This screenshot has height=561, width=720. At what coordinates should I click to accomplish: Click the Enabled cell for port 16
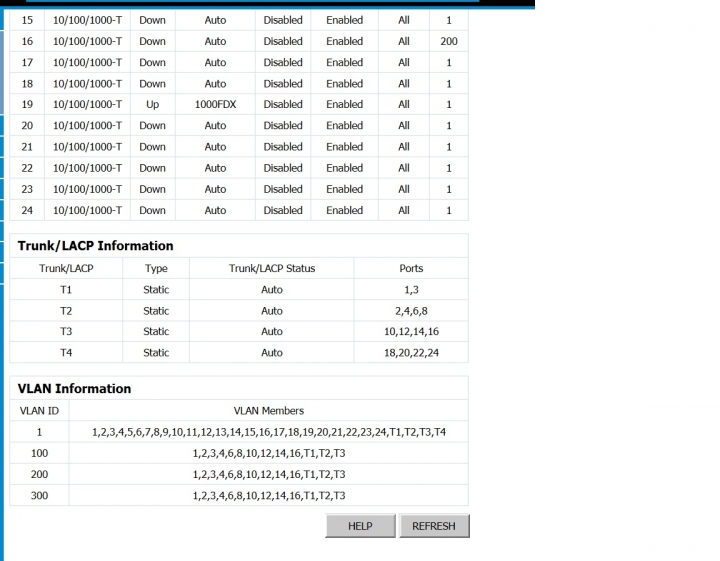click(344, 41)
